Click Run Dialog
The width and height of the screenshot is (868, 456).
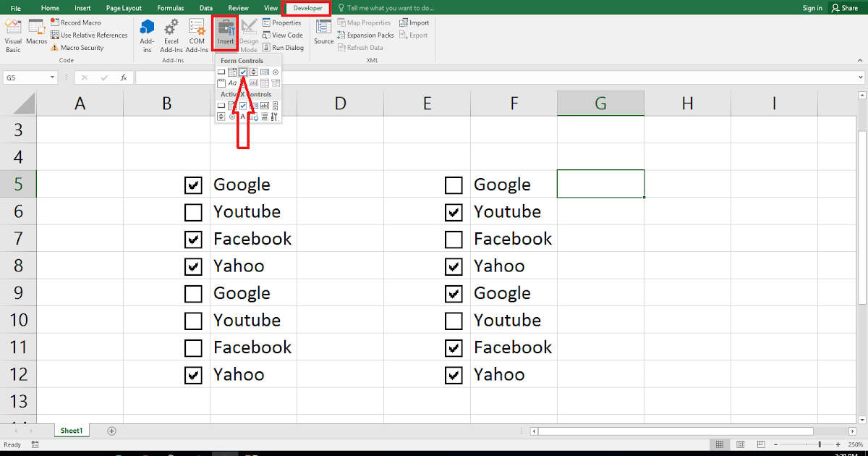tap(283, 48)
